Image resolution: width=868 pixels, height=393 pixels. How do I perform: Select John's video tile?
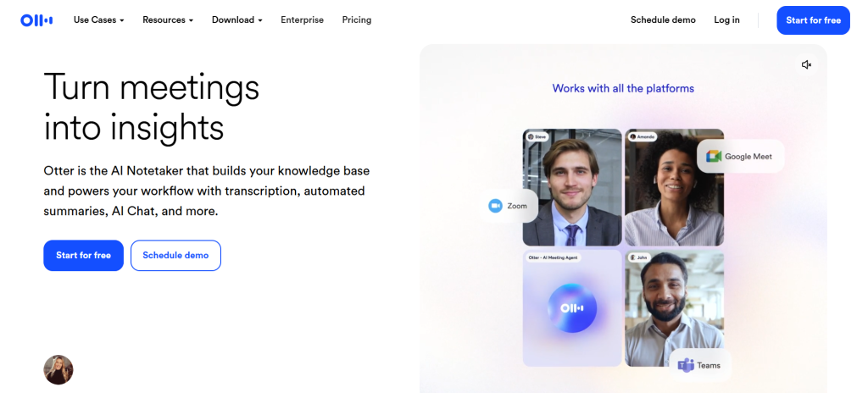click(674, 307)
